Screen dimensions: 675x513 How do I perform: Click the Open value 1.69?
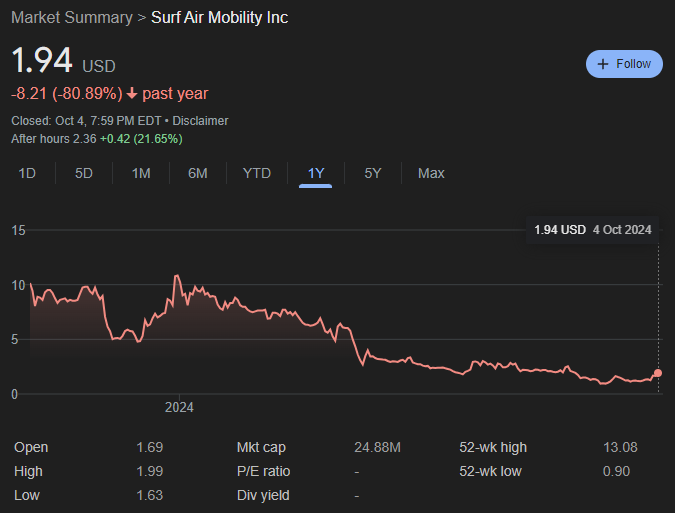click(x=149, y=448)
